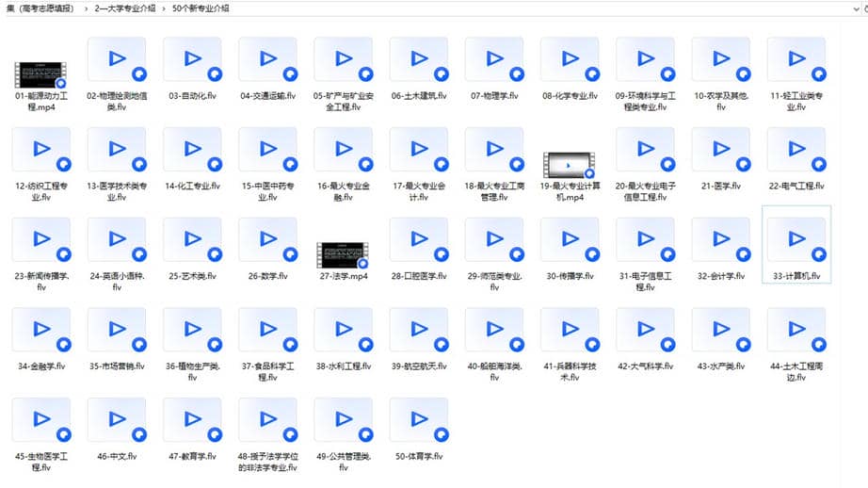Click the 46-中文.flv file icon
This screenshot has height=488, width=868.
[x=116, y=420]
